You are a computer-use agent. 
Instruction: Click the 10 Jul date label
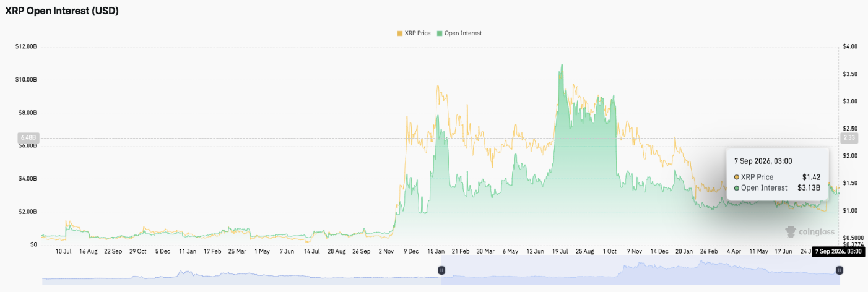coord(65,252)
